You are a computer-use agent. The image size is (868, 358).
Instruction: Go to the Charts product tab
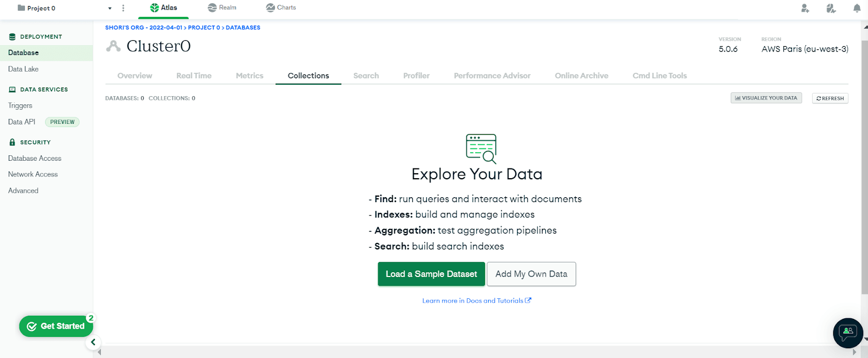[x=281, y=8]
